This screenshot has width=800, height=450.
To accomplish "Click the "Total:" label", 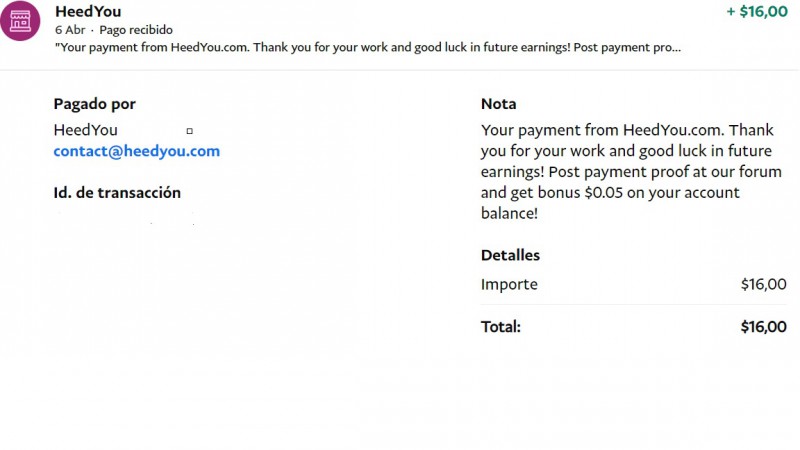I will click(x=501, y=326).
